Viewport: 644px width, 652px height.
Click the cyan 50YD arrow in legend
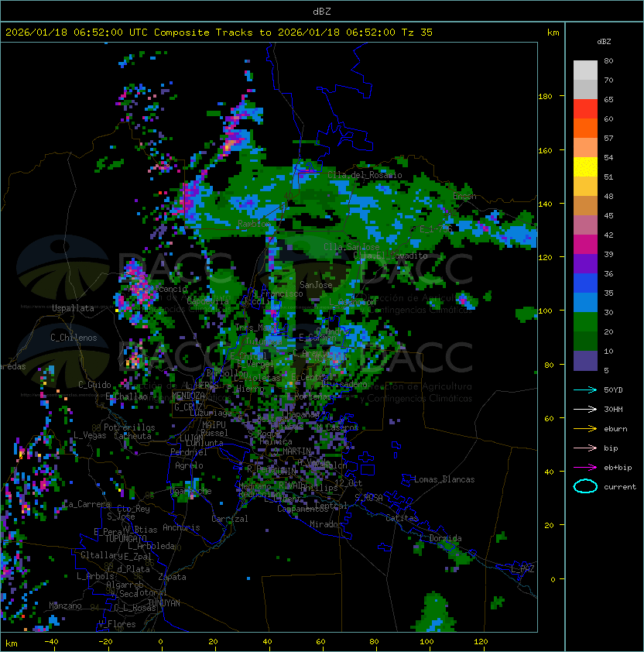coord(585,390)
